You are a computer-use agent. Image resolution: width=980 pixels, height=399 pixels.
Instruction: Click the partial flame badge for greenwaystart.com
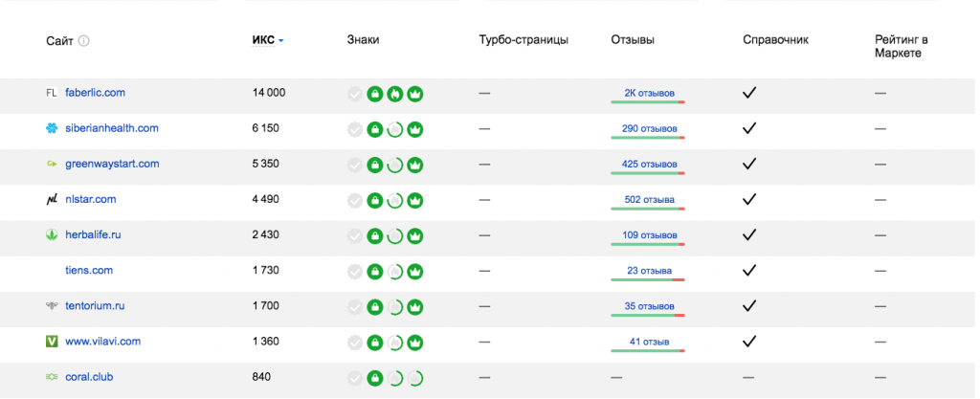point(395,166)
